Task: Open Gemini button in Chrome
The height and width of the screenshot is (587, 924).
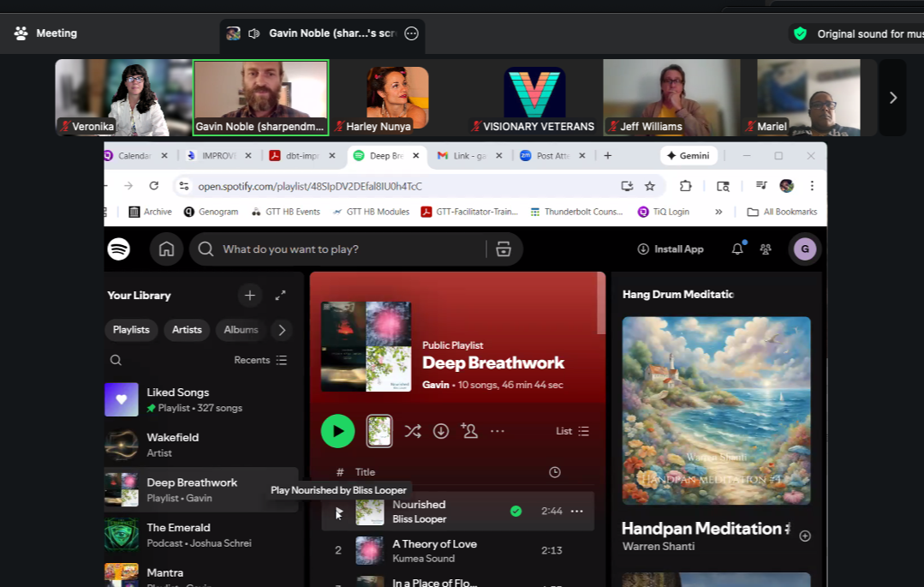Action: (689, 156)
